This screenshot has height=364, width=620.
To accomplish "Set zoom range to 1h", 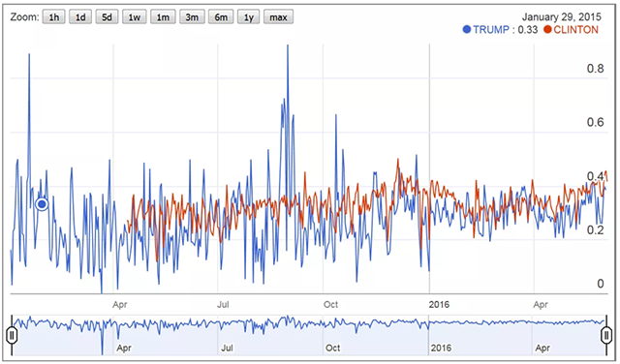I will pyautogui.click(x=54, y=17).
